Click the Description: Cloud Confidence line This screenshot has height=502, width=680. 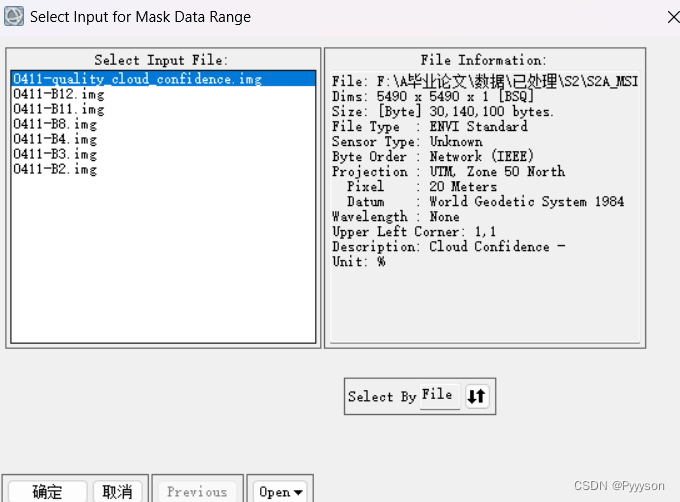tap(448, 246)
